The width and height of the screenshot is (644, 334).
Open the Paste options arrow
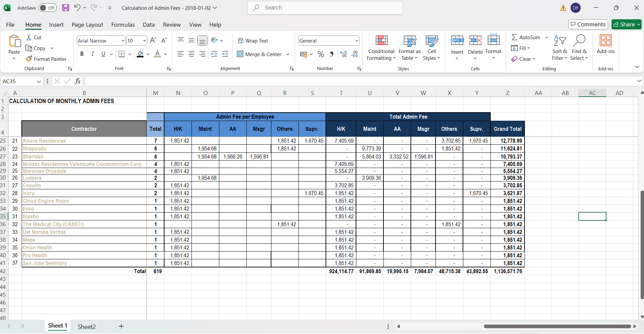[14, 58]
